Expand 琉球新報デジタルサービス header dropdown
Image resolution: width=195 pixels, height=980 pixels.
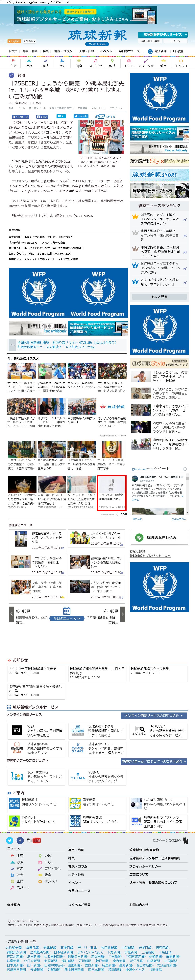(x=163, y=35)
